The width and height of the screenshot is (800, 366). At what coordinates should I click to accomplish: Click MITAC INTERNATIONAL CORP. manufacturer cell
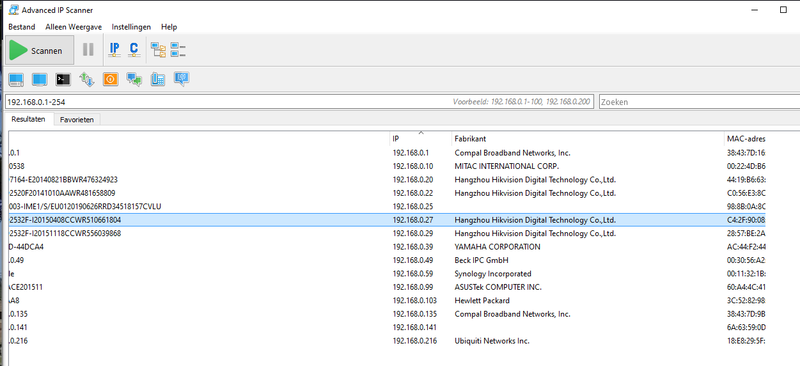(507, 166)
